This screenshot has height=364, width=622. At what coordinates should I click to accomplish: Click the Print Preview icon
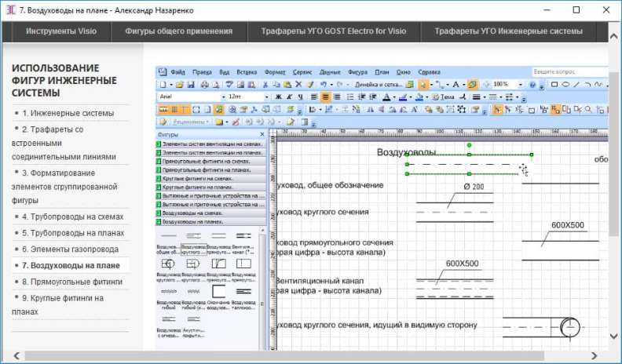(x=216, y=85)
